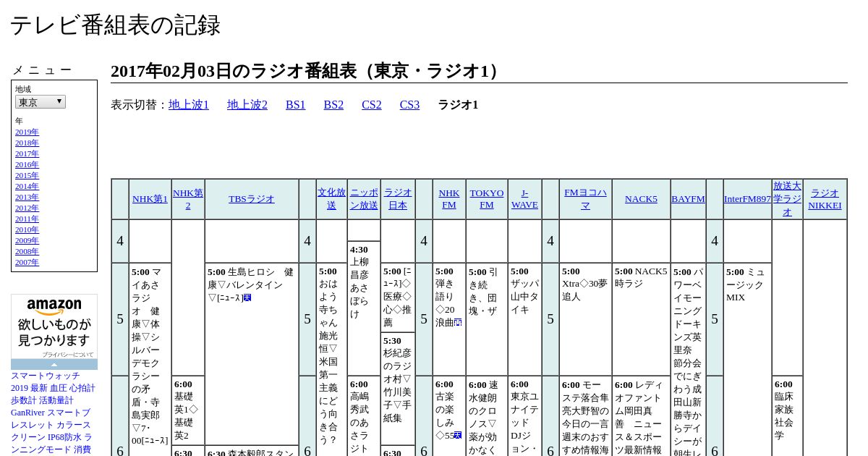
Task: Open the 2019年 year link
Action: click(27, 132)
